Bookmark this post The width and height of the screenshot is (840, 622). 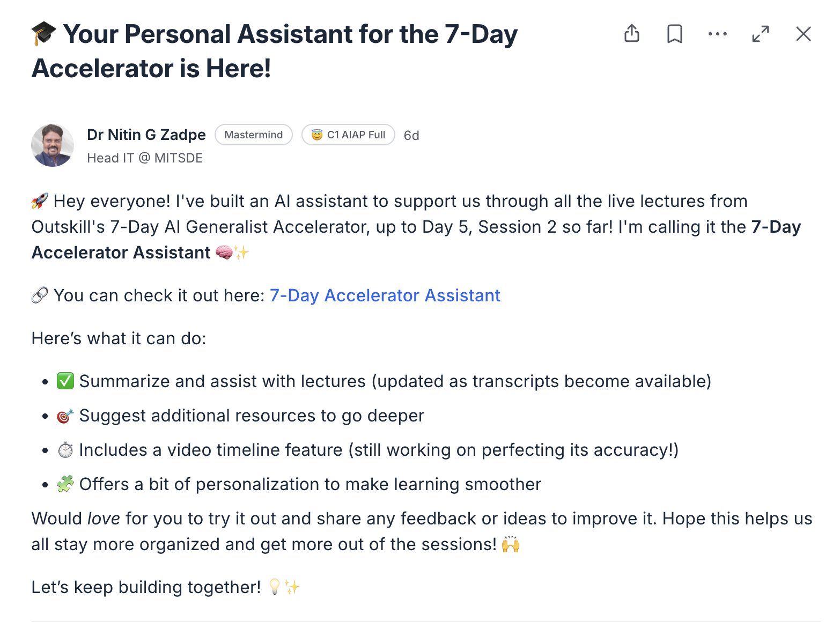point(674,34)
